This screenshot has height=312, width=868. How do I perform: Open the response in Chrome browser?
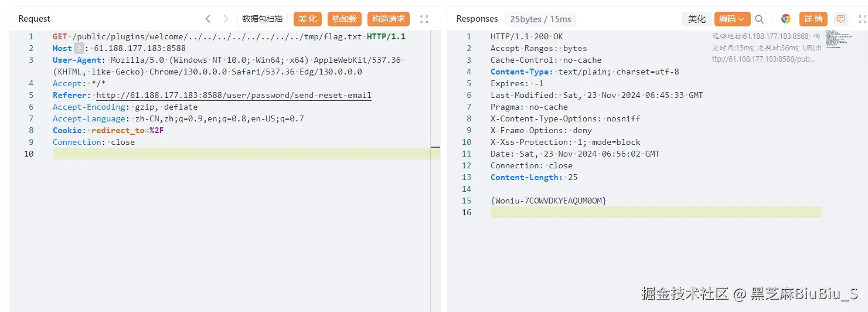(785, 19)
